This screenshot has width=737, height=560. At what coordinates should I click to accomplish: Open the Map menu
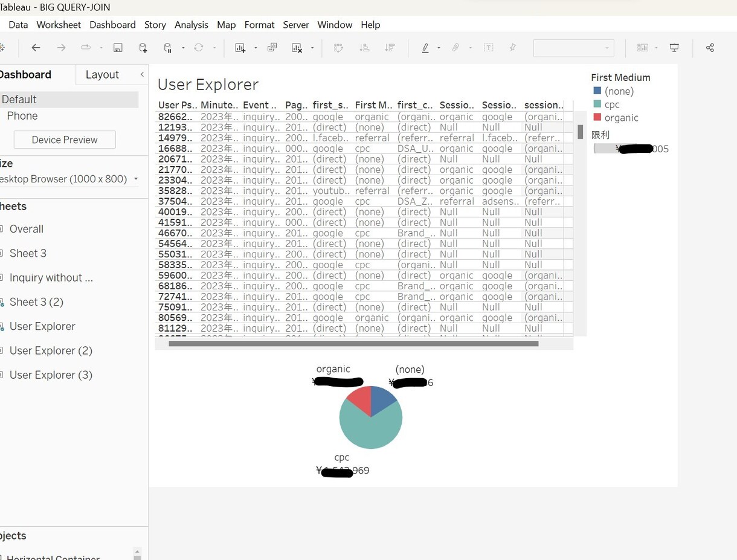click(226, 25)
